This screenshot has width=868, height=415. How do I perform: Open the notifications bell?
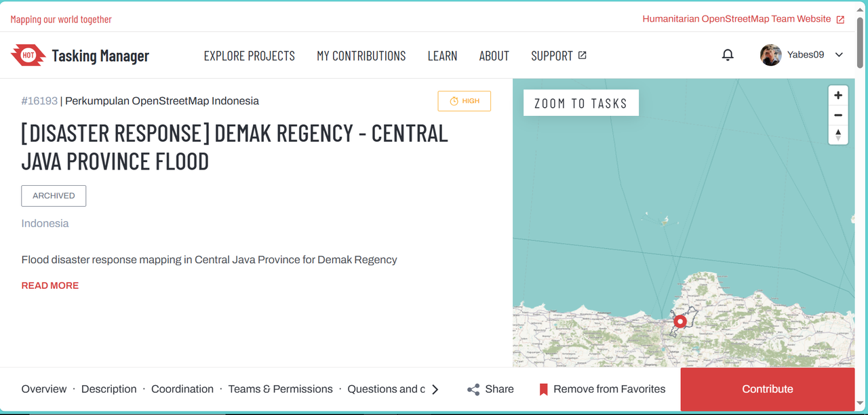point(728,55)
